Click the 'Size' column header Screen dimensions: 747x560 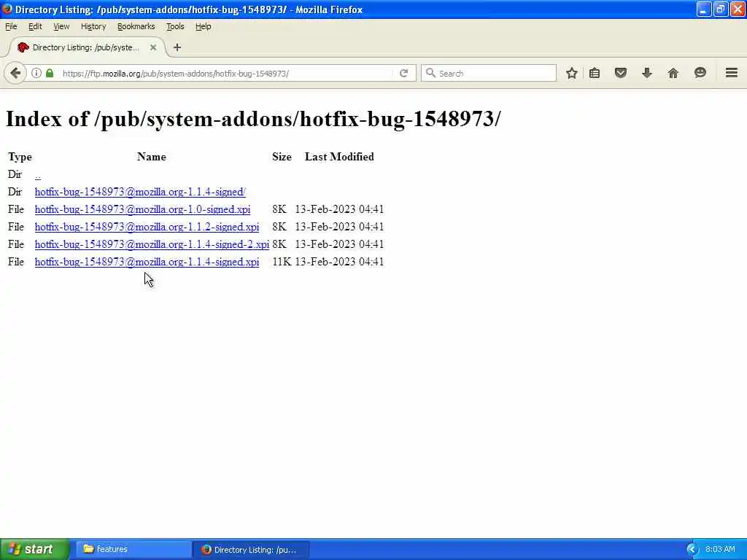282,157
